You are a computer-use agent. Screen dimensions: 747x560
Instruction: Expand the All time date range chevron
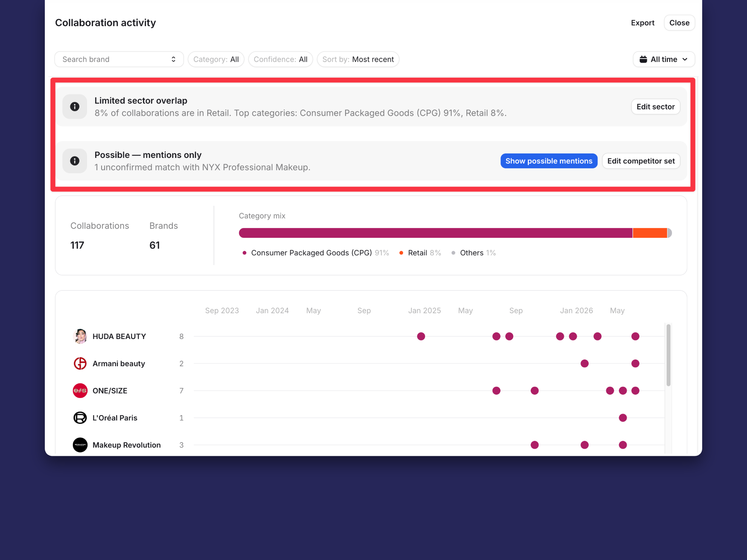[685, 59]
